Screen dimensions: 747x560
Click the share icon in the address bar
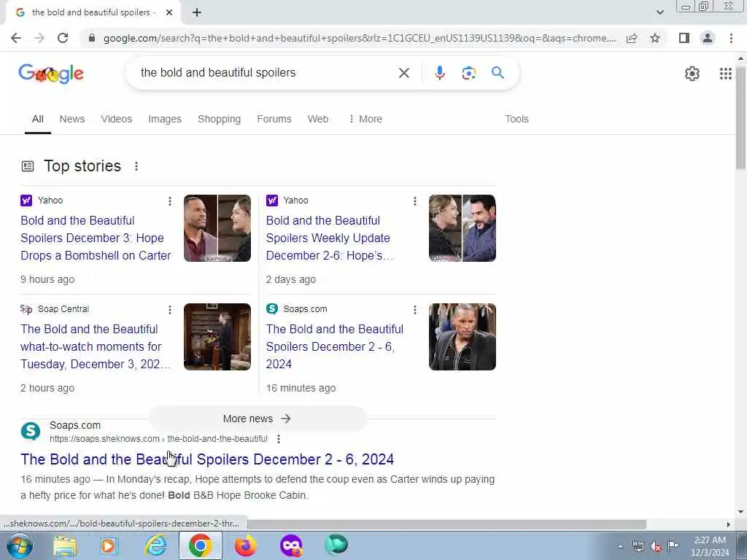(632, 38)
